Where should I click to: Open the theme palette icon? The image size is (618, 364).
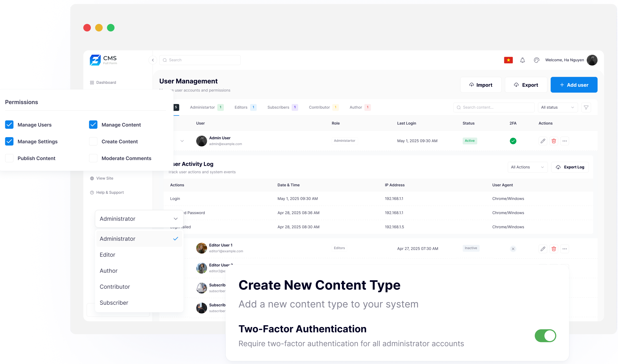(x=536, y=60)
